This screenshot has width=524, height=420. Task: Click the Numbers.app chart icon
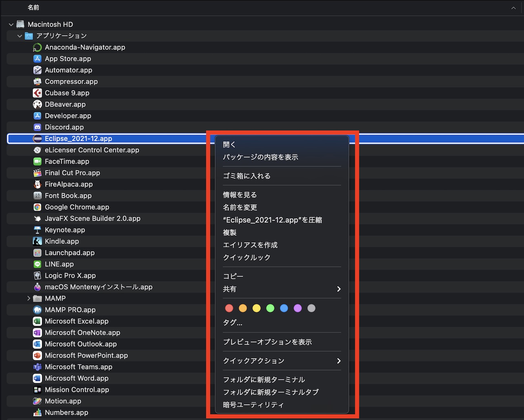point(37,413)
